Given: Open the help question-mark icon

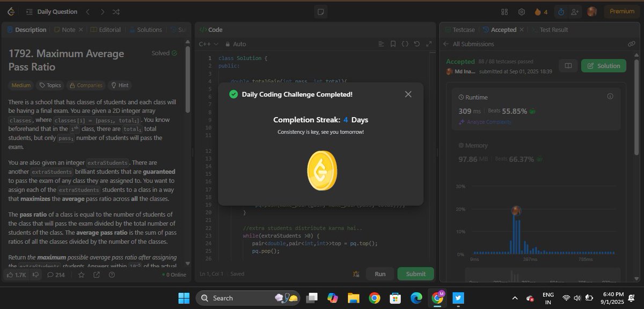Looking at the screenshot, I should [x=111, y=275].
